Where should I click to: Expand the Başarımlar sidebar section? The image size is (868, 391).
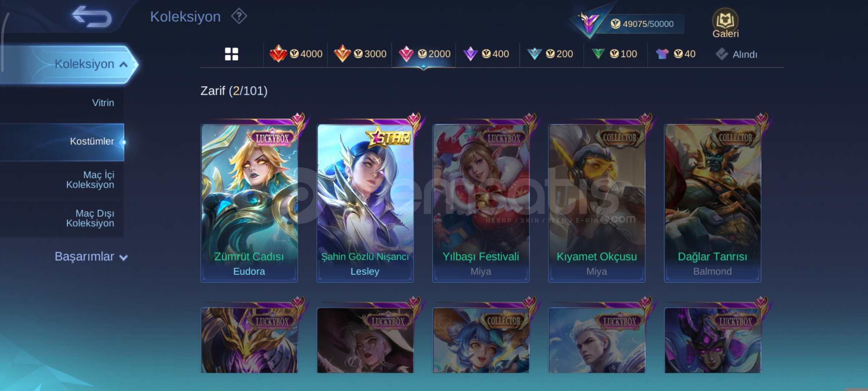(x=91, y=256)
